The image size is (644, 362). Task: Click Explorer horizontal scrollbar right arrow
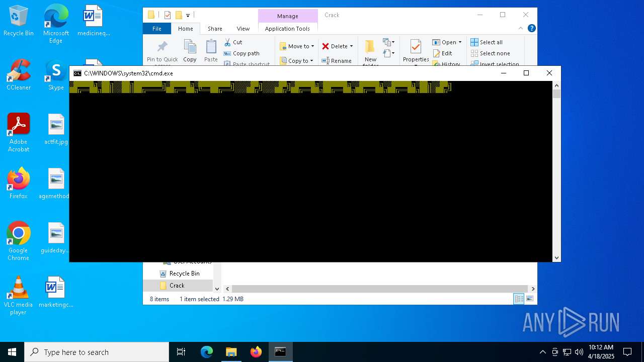(533, 289)
